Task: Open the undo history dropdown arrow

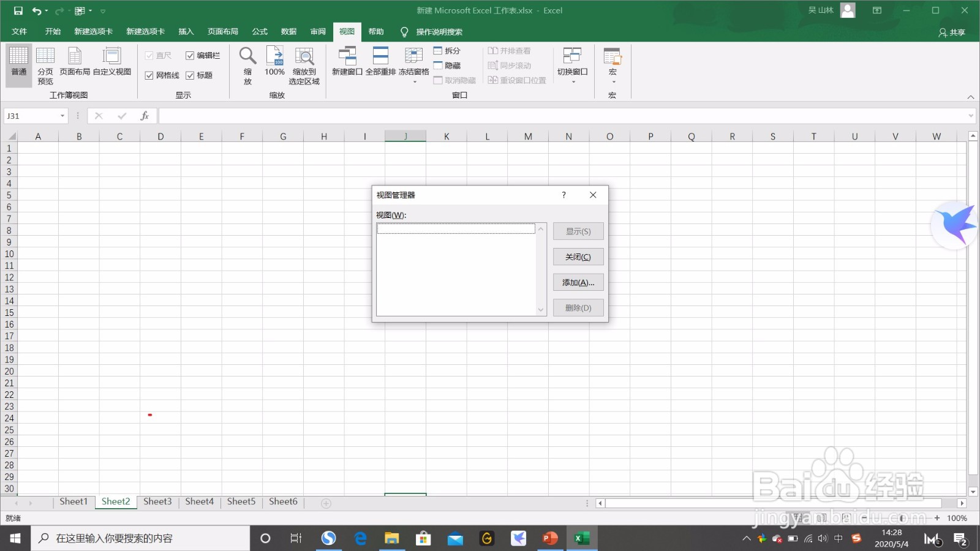Action: click(x=47, y=10)
